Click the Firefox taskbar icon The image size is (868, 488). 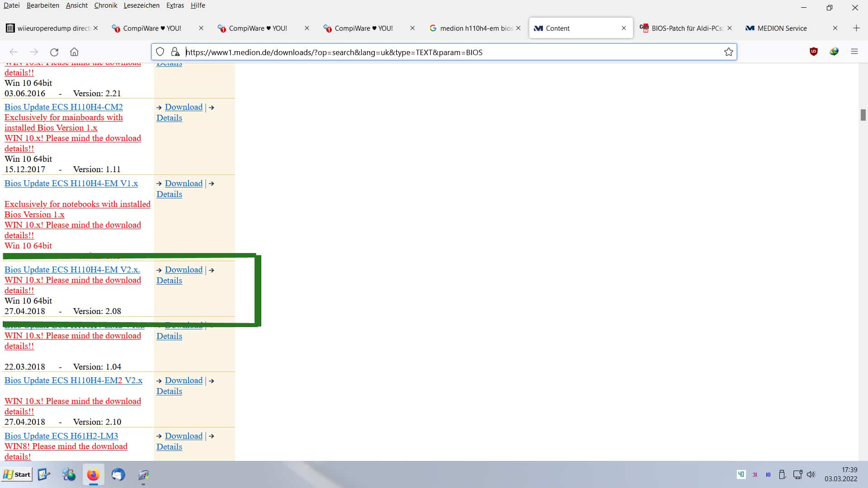click(x=93, y=475)
